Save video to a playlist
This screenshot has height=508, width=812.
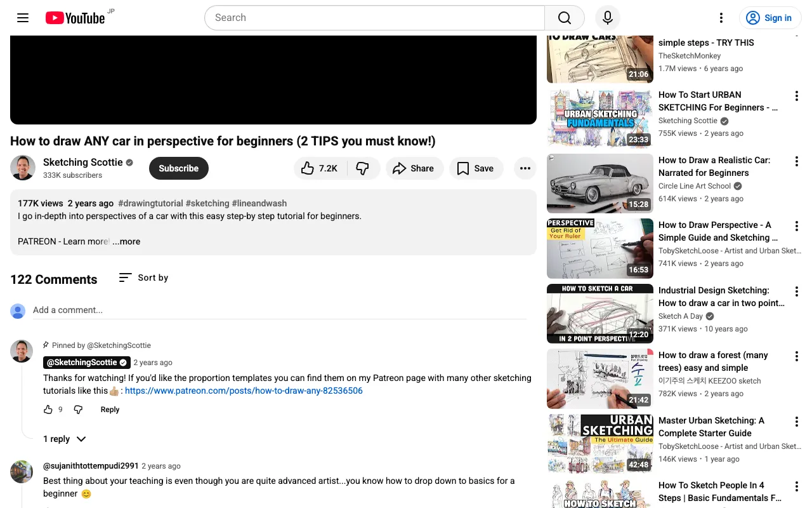click(475, 168)
